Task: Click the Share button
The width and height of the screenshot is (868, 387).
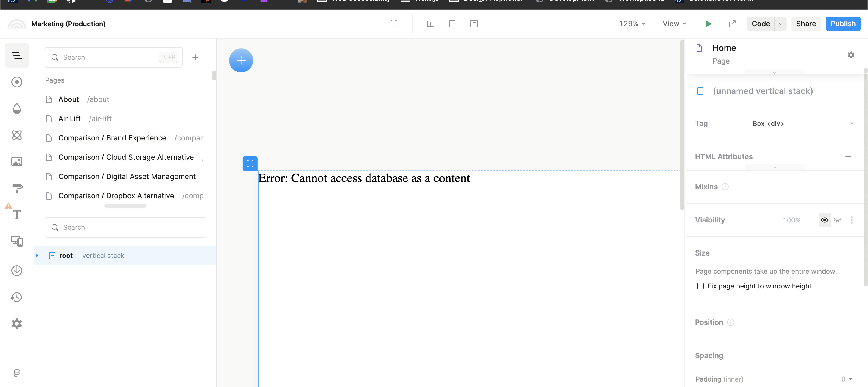Action: tap(806, 24)
